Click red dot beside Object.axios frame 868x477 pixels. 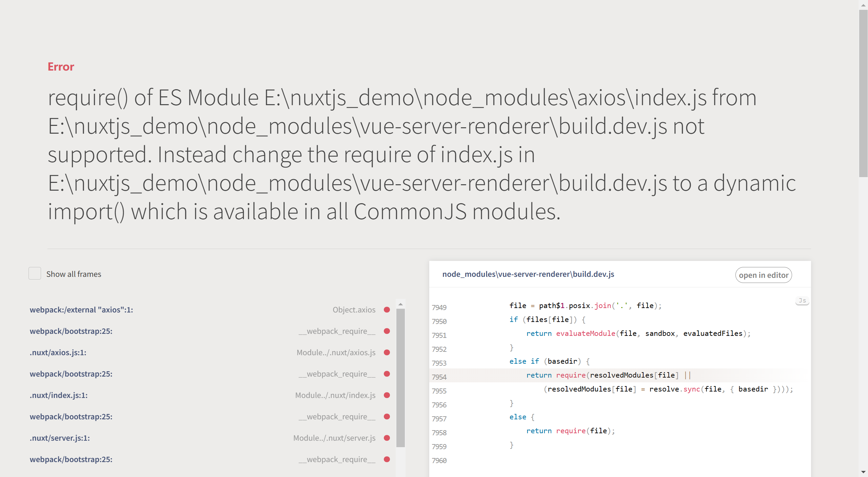pyautogui.click(x=387, y=310)
